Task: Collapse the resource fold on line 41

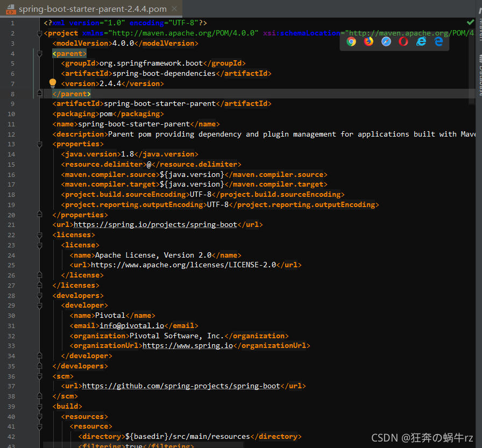Action: 39,426
